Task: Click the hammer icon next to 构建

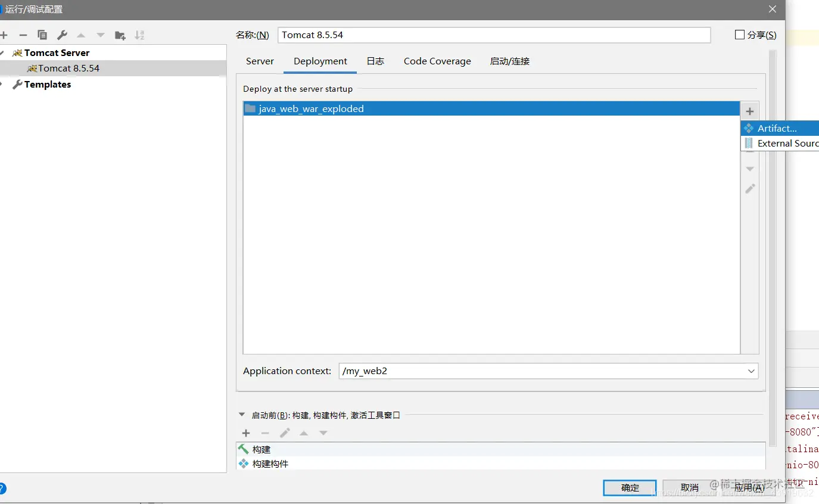Action: point(244,449)
